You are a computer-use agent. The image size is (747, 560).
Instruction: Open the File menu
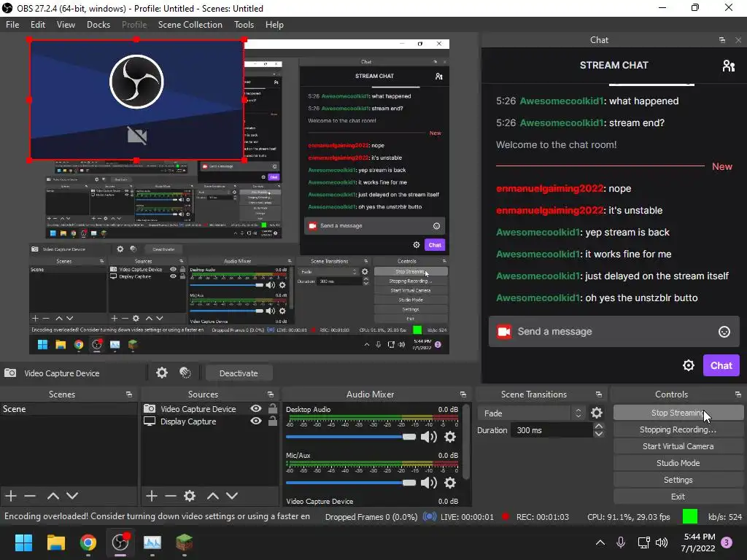click(x=12, y=25)
